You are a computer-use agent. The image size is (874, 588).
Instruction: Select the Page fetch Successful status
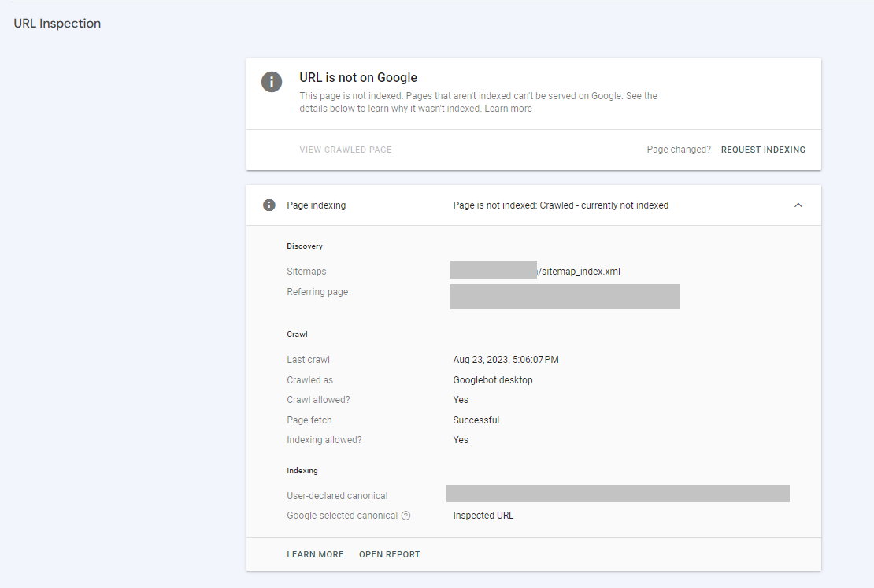tap(476, 420)
